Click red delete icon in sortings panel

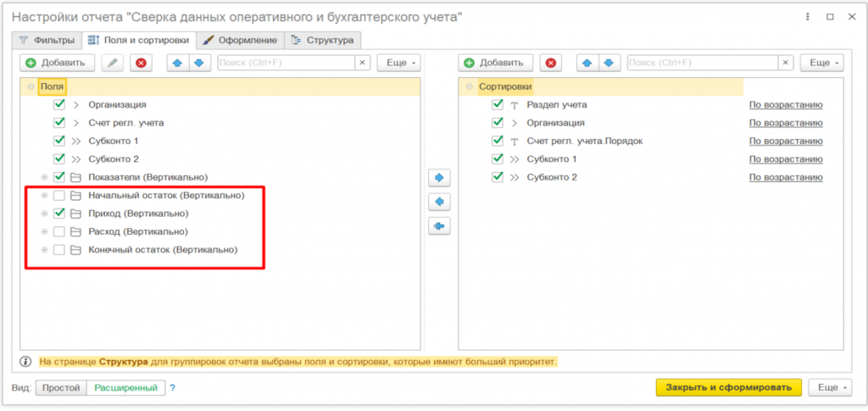[x=552, y=63]
